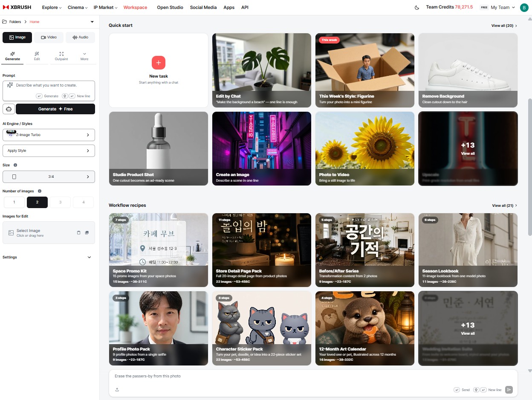
Task: Click the Team Credits 78,271.5 text
Action: 449,7
